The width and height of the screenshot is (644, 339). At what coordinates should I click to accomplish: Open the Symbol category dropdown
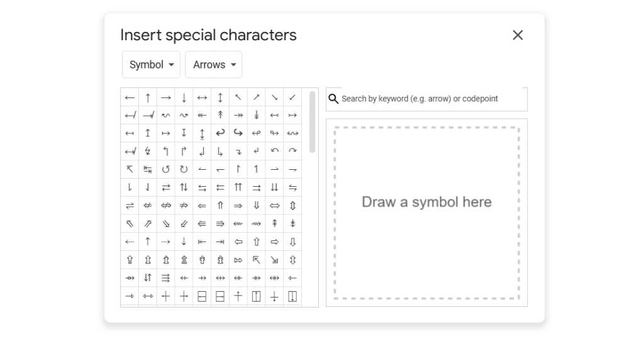[x=151, y=65]
